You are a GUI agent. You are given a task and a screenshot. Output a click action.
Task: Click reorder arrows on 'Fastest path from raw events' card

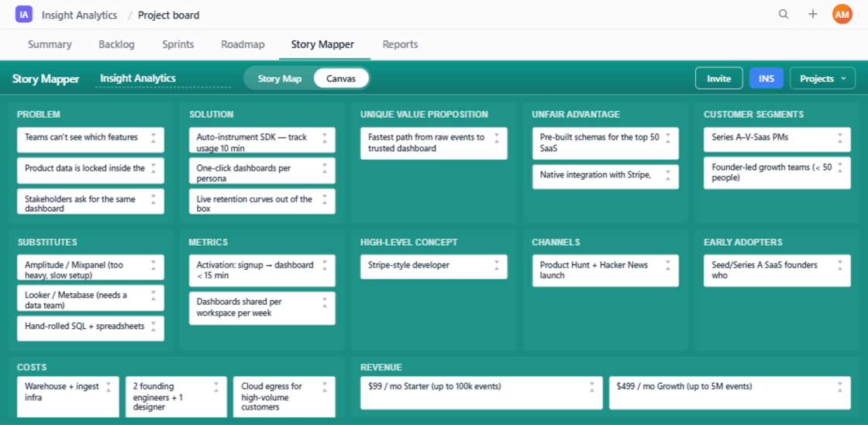click(497, 138)
